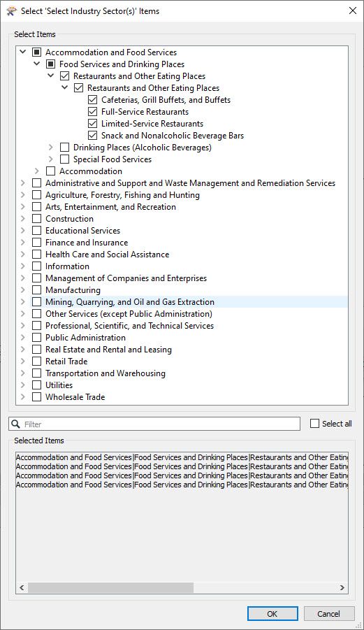
Task: Toggle Food Services and Drinking Places checkbox
Action: (x=50, y=64)
